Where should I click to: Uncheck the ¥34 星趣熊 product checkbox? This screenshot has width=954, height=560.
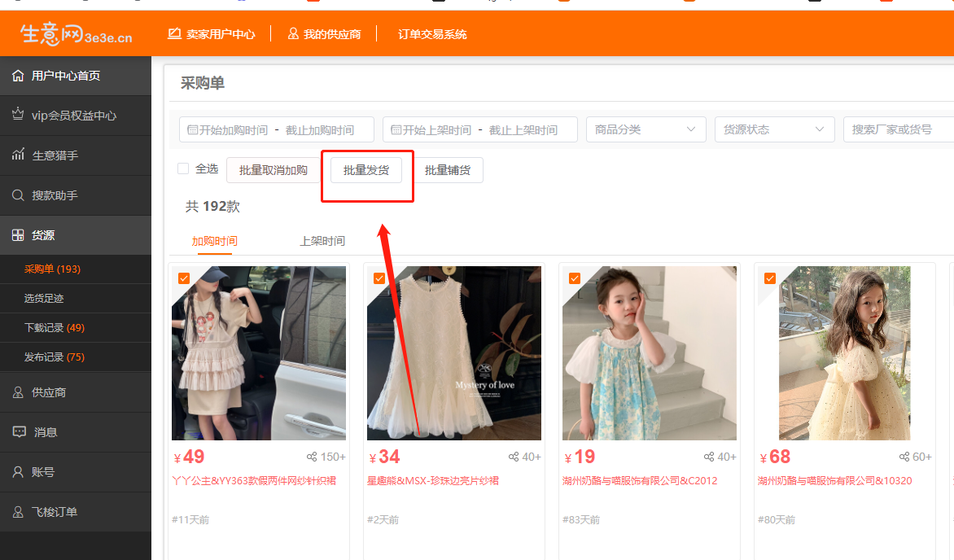(379, 278)
